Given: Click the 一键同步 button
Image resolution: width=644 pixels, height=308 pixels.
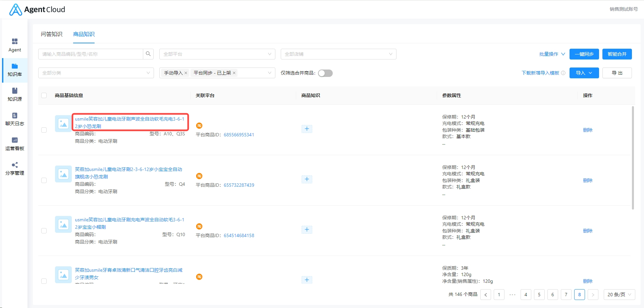Looking at the screenshot, I should pos(584,54).
